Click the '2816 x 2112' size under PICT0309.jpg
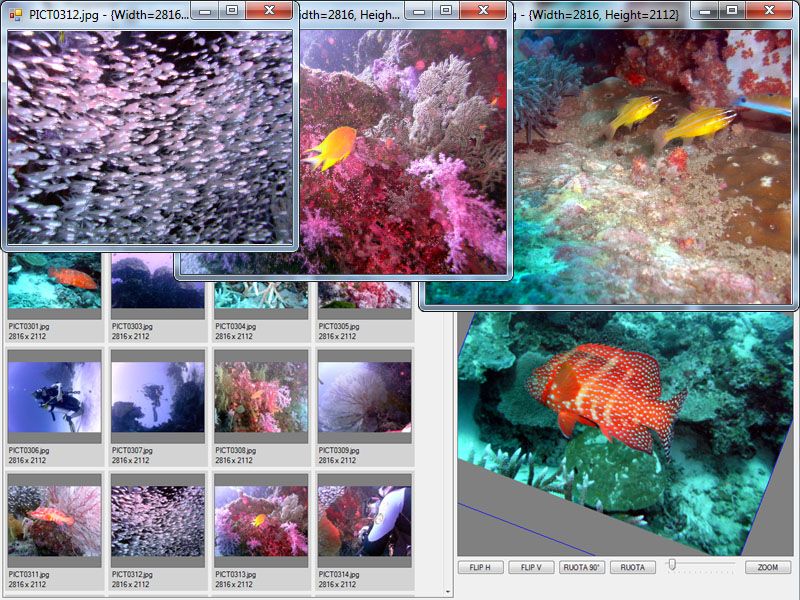 pyautogui.click(x=337, y=460)
